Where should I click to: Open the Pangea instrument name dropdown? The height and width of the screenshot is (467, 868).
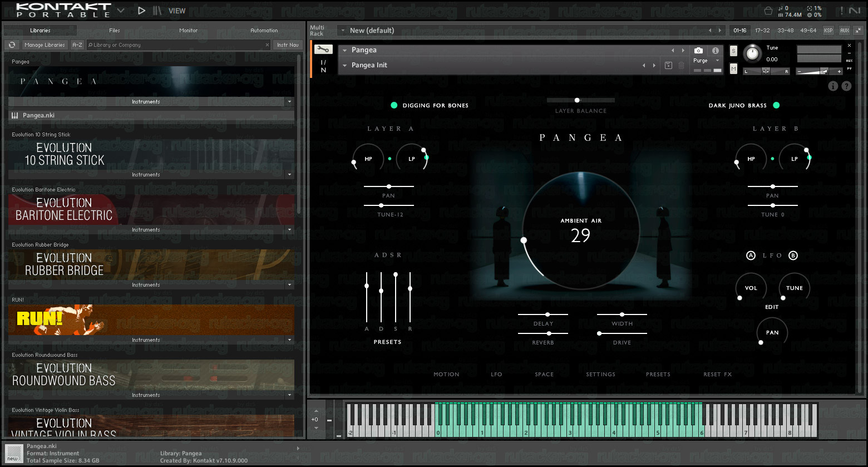pyautogui.click(x=344, y=50)
